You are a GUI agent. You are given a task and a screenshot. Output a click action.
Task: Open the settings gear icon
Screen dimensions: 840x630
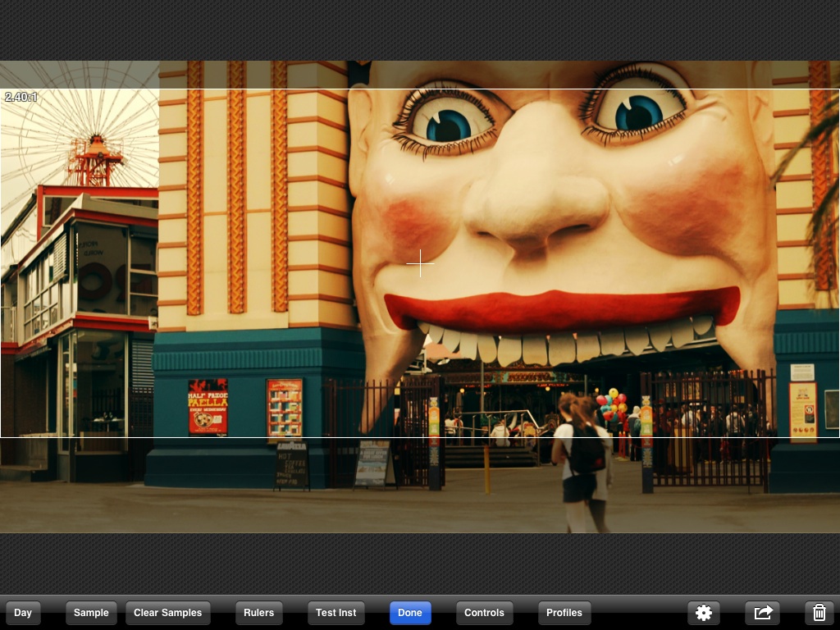point(703,612)
